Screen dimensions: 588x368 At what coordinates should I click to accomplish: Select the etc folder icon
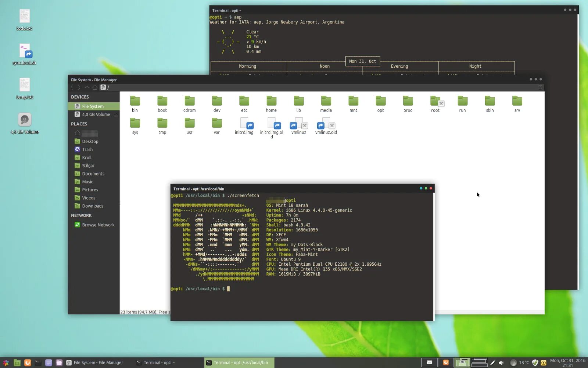pyautogui.click(x=244, y=101)
